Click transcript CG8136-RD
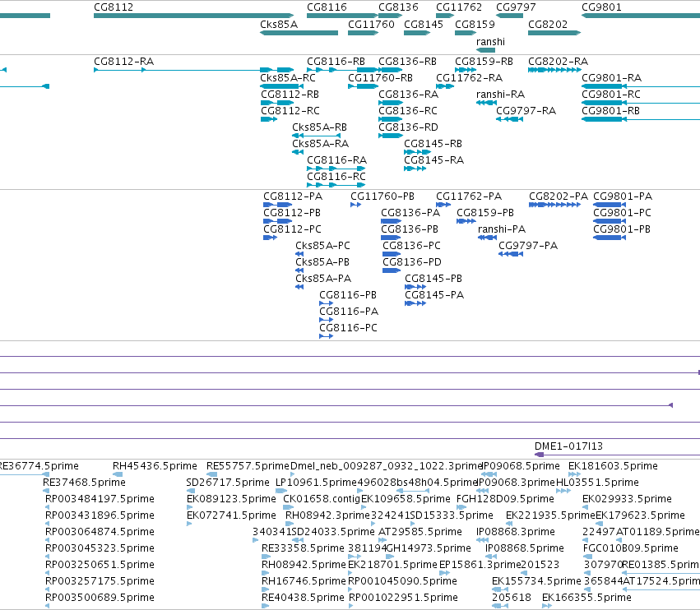 tap(390, 136)
